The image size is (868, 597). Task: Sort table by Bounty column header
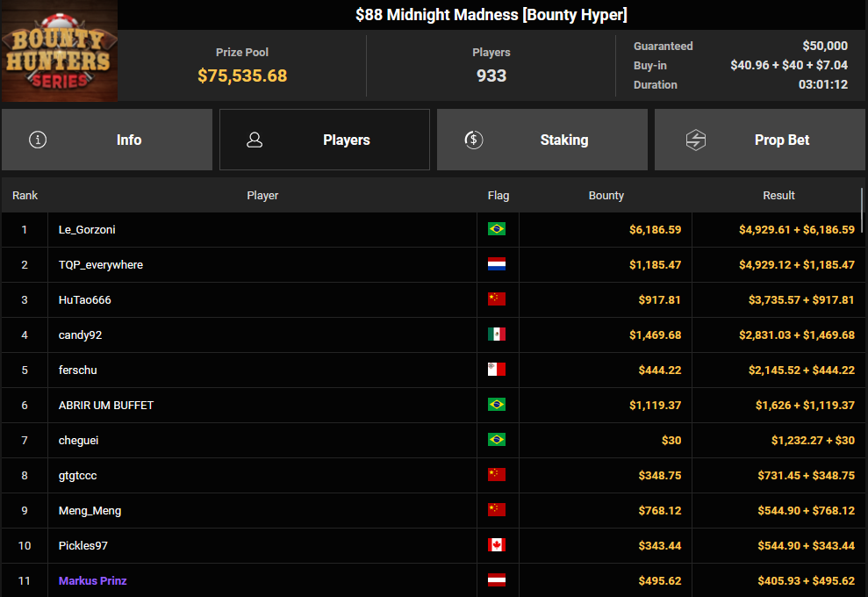pyautogui.click(x=606, y=196)
